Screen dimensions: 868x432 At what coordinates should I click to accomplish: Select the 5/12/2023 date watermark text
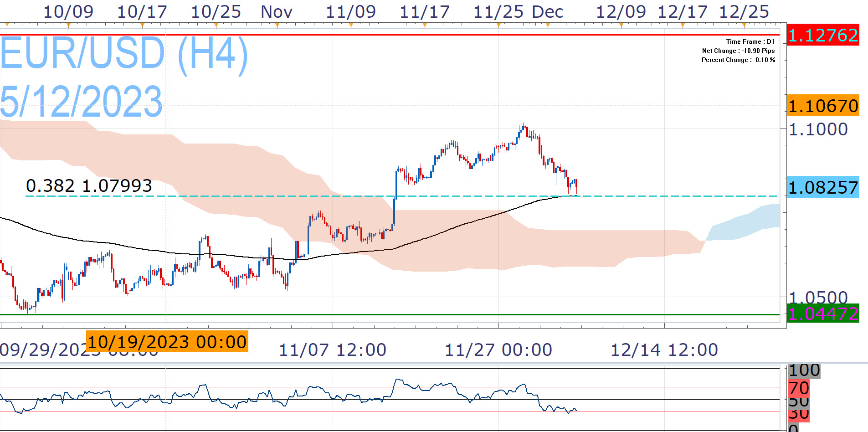pyautogui.click(x=81, y=102)
